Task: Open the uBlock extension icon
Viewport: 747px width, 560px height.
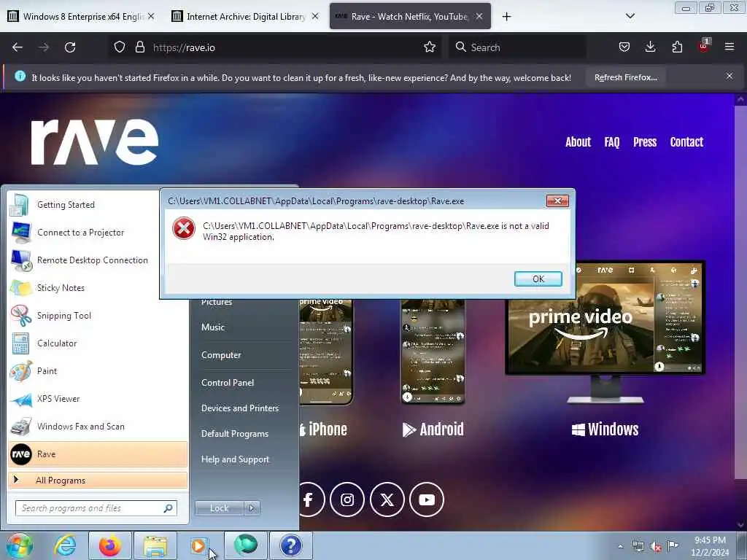Action: [704, 46]
